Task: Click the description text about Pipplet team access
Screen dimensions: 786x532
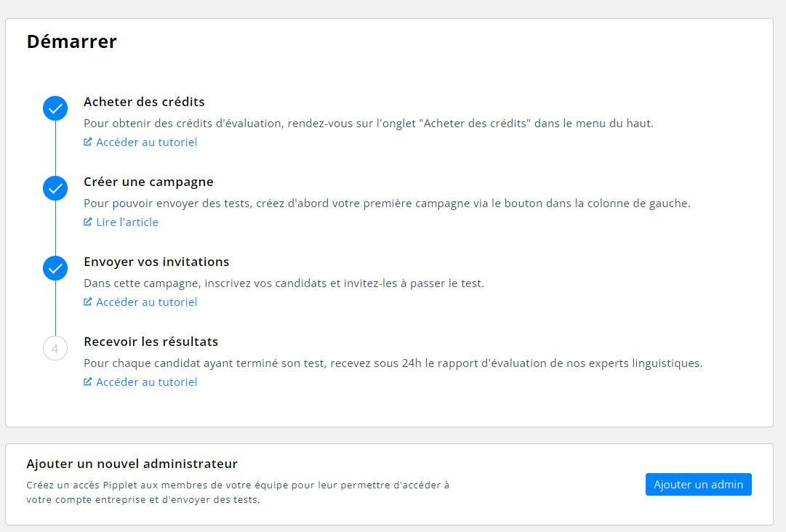Action: (x=238, y=492)
